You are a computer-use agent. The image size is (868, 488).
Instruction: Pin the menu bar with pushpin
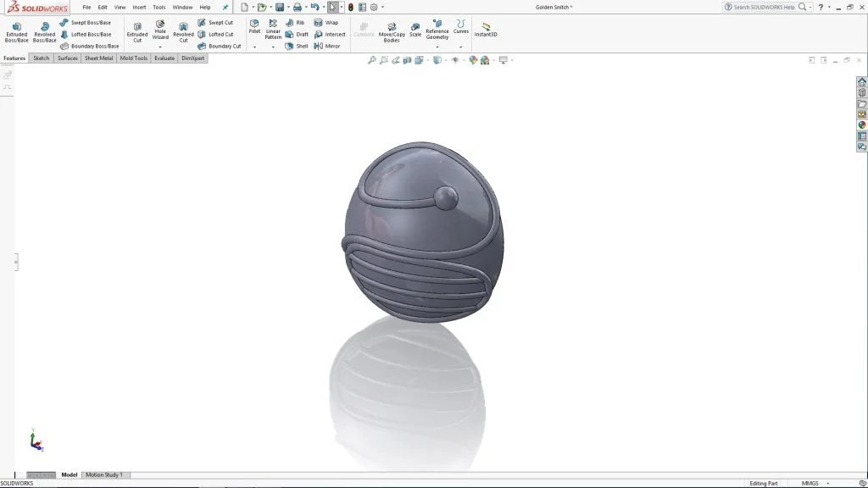click(x=225, y=7)
